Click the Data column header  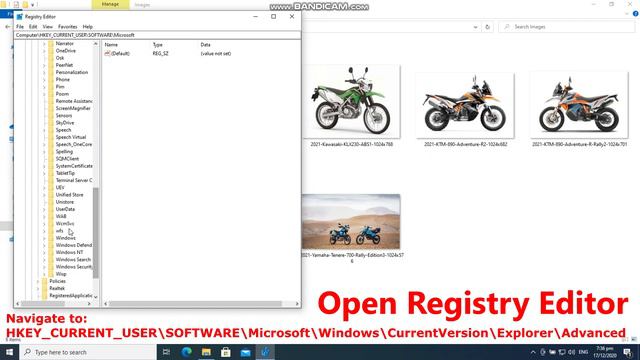click(x=205, y=44)
